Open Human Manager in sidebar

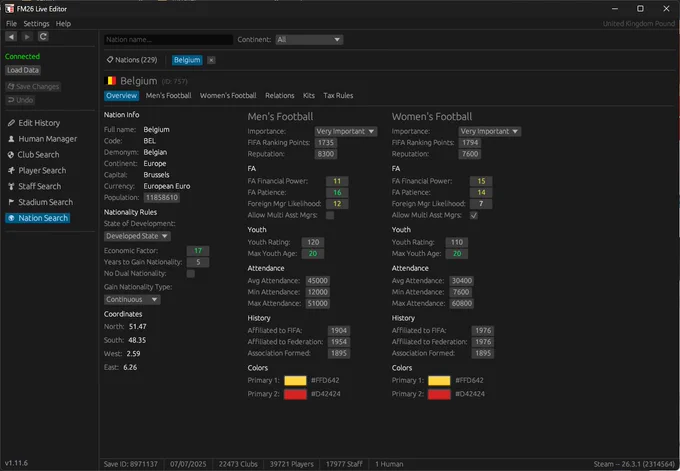coord(42,139)
